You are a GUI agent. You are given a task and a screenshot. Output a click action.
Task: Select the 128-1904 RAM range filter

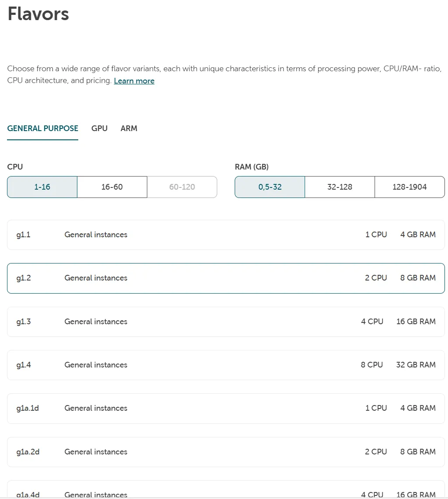point(409,187)
